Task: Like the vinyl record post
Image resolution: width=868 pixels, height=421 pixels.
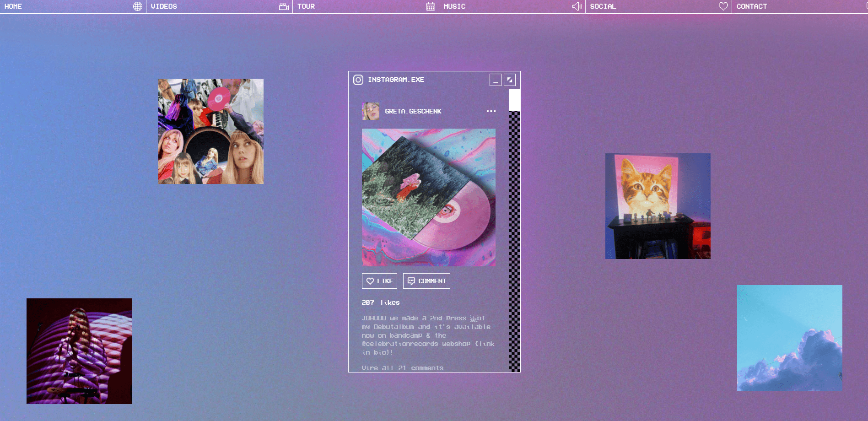Action: pyautogui.click(x=379, y=281)
